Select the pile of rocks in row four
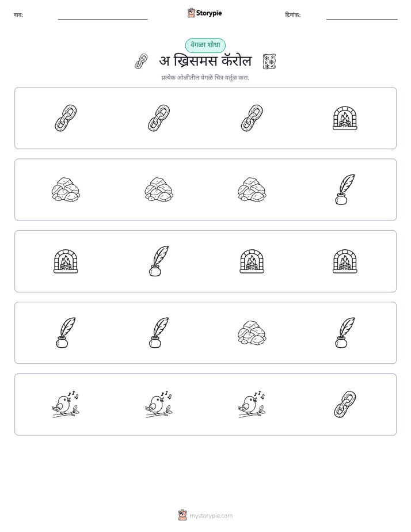Viewport: 411px width, 532px height. 252,333
